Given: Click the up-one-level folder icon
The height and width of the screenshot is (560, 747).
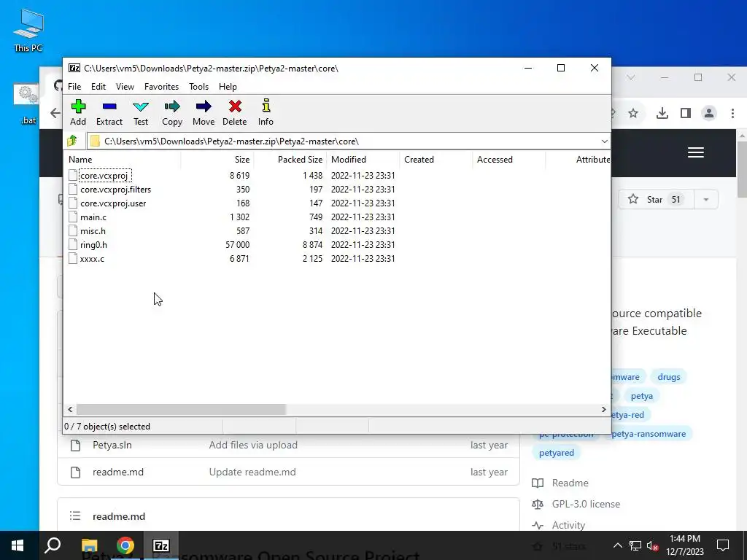Looking at the screenshot, I should tap(72, 141).
